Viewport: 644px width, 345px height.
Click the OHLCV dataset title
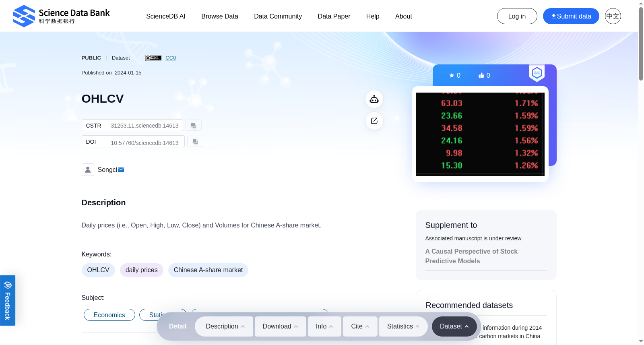point(103,99)
